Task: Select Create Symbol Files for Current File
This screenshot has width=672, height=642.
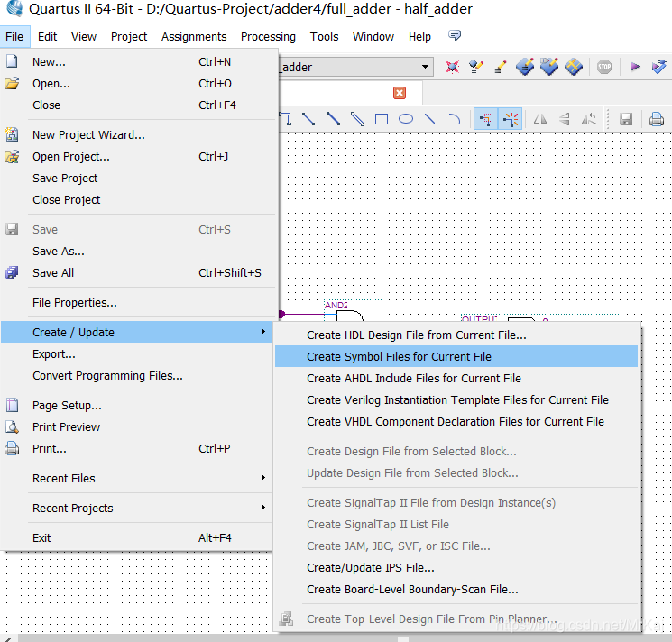Action: (456, 356)
